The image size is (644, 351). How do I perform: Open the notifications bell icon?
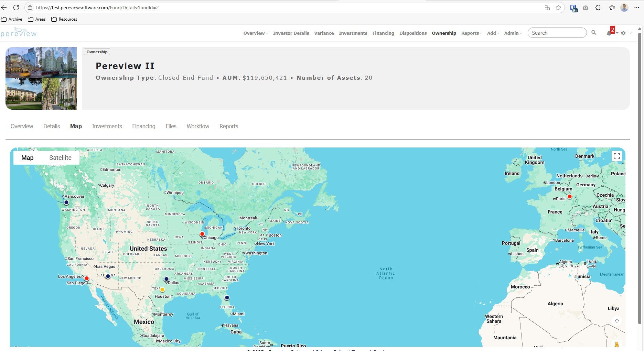click(x=609, y=33)
